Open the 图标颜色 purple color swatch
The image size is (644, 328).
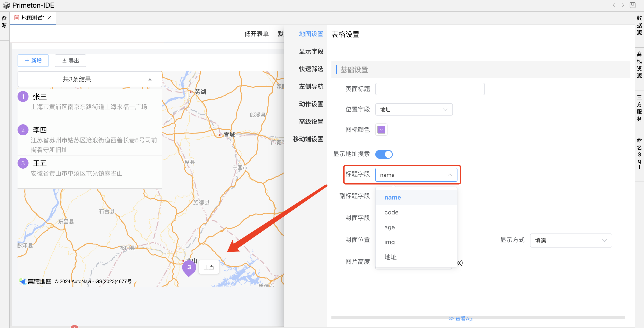coord(381,130)
